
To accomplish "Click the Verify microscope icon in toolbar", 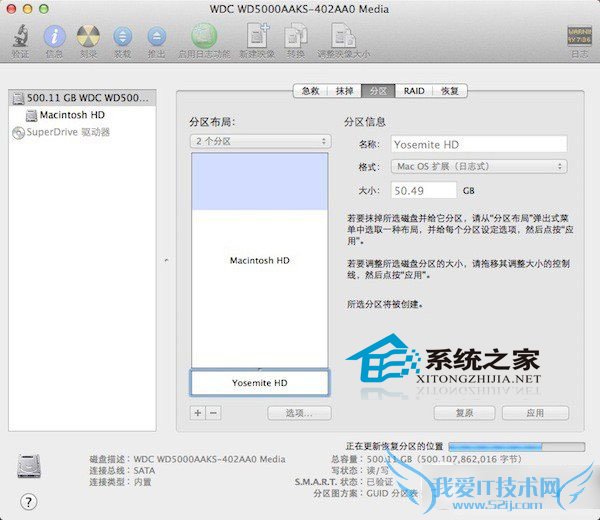I will (x=20, y=36).
